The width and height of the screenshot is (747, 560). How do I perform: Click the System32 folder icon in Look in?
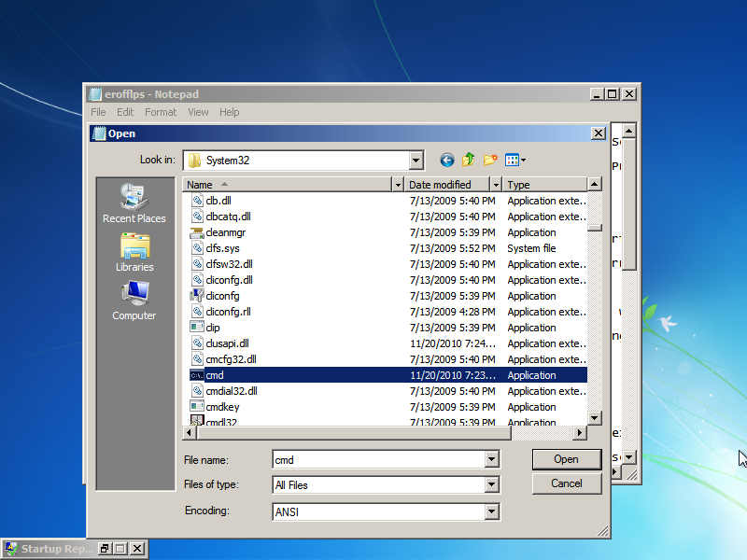tap(194, 161)
